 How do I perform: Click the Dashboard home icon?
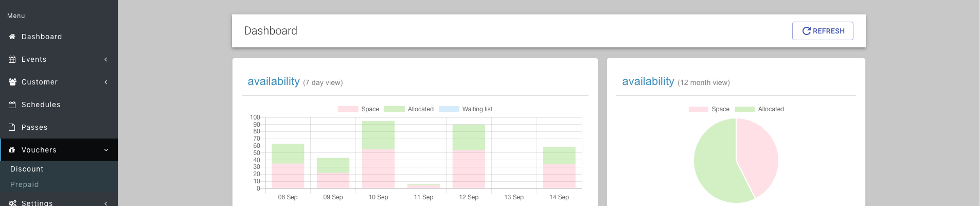[12, 37]
